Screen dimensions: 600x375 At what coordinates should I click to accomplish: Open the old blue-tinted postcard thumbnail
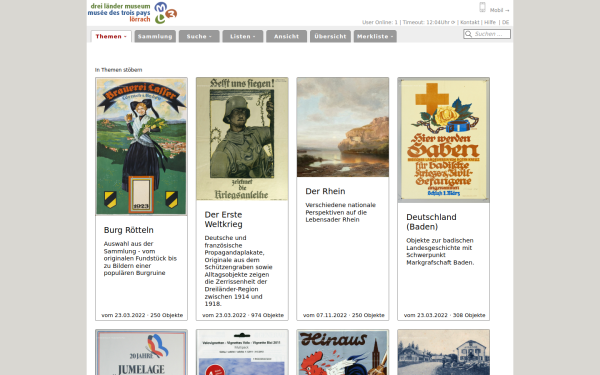coord(443,352)
